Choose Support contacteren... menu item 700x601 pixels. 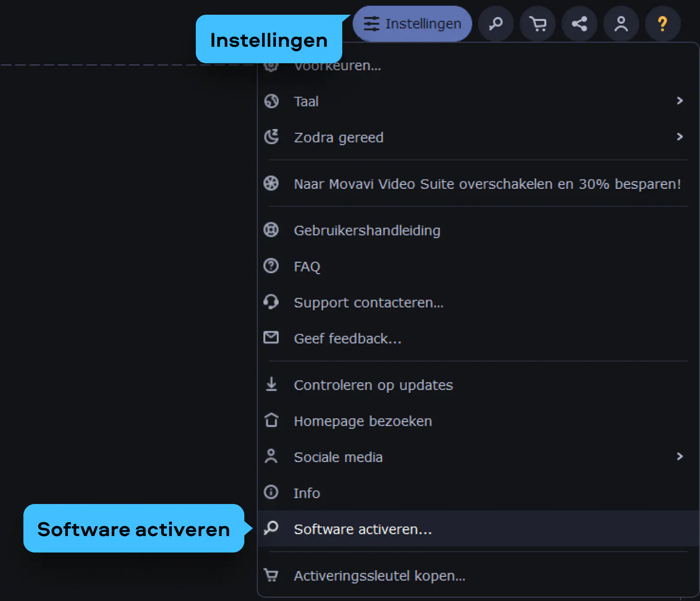click(x=478, y=302)
